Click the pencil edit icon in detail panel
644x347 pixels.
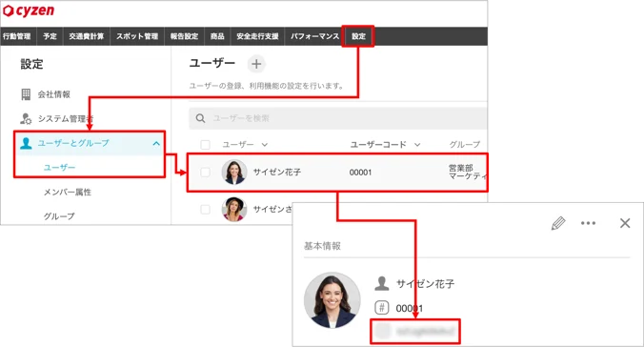(x=558, y=223)
